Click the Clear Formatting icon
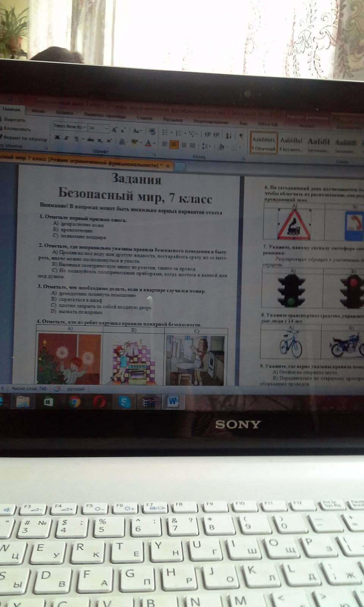364x607 pixels. pos(152,131)
